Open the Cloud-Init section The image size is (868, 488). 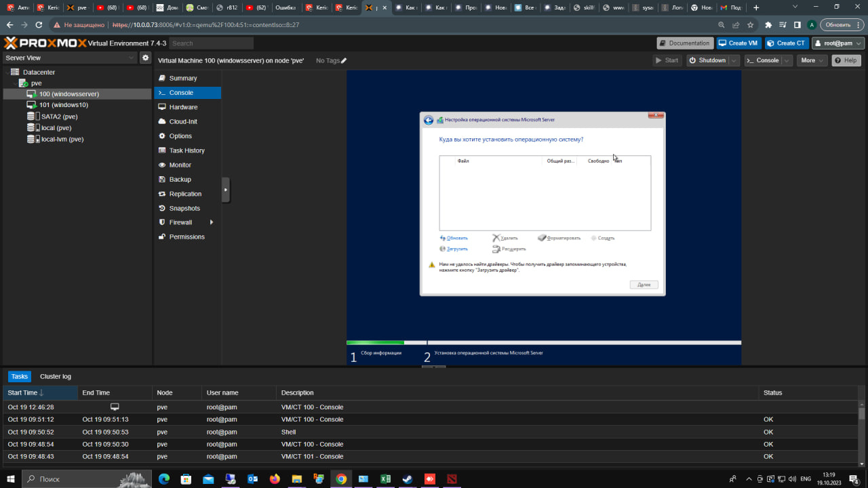tap(187, 121)
